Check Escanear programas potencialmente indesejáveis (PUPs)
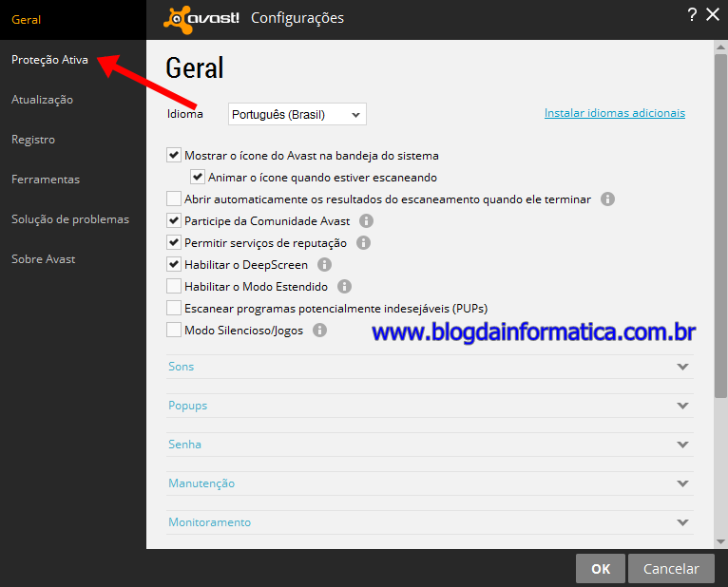This screenshot has width=728, height=587. (x=174, y=308)
